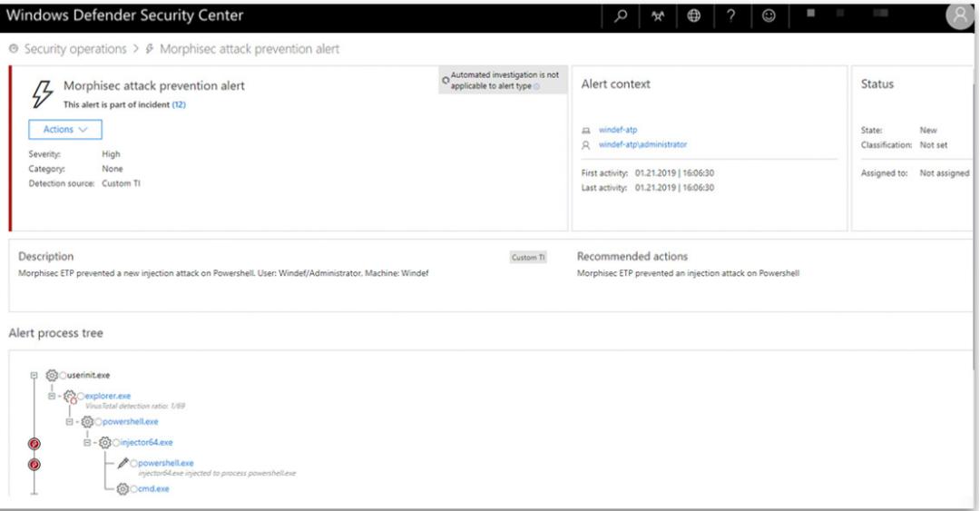Screen dimensions: 980x511
Task: Open injected powershell.exe with pencil icon
Action: 166,463
